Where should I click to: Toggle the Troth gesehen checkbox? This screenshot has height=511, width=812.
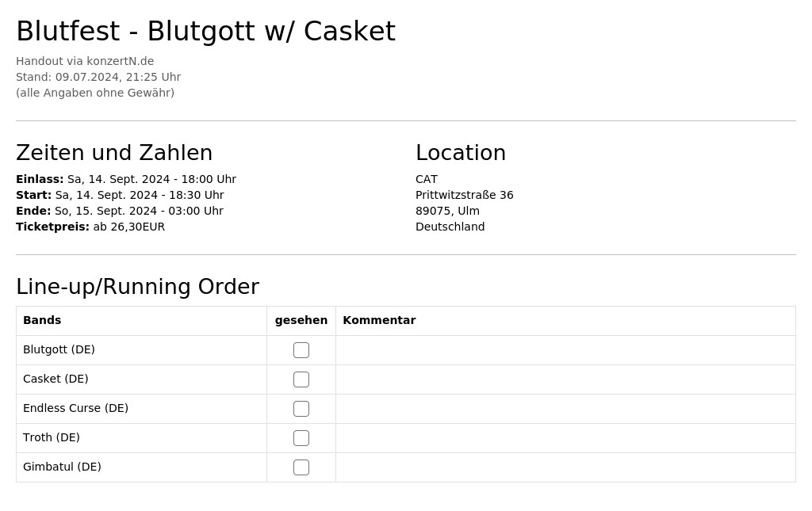(301, 438)
